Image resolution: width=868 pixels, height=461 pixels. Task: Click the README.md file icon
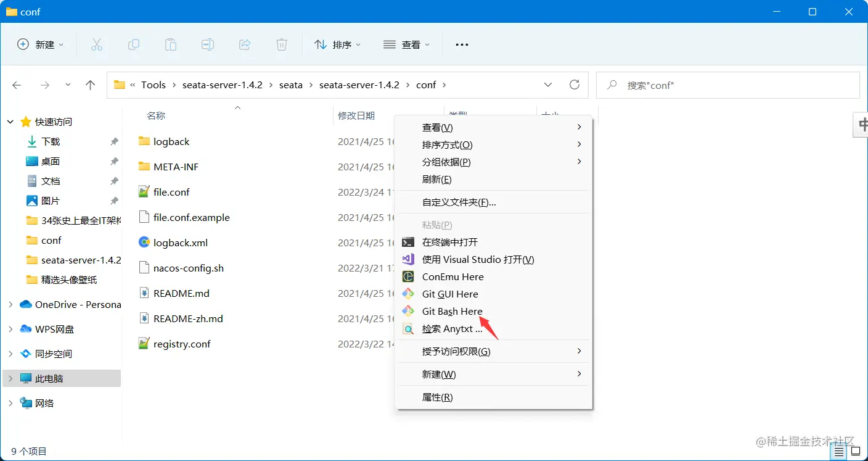[144, 293]
